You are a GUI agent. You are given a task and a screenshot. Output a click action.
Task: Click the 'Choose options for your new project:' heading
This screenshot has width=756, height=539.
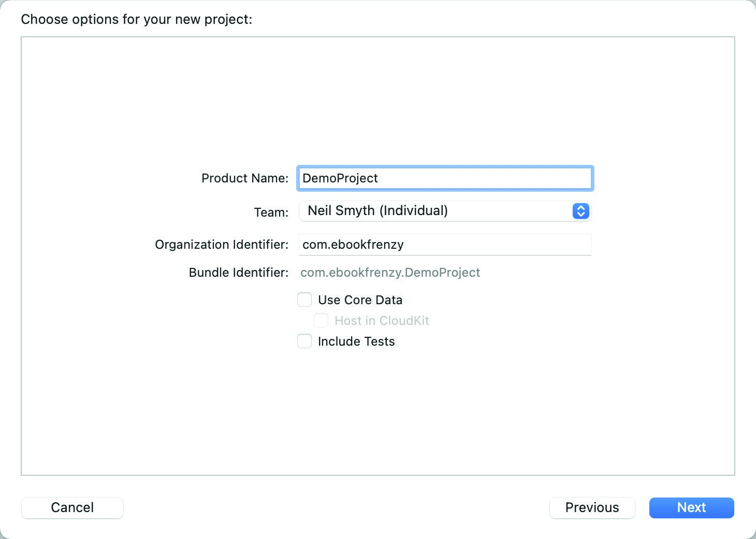[x=137, y=19]
